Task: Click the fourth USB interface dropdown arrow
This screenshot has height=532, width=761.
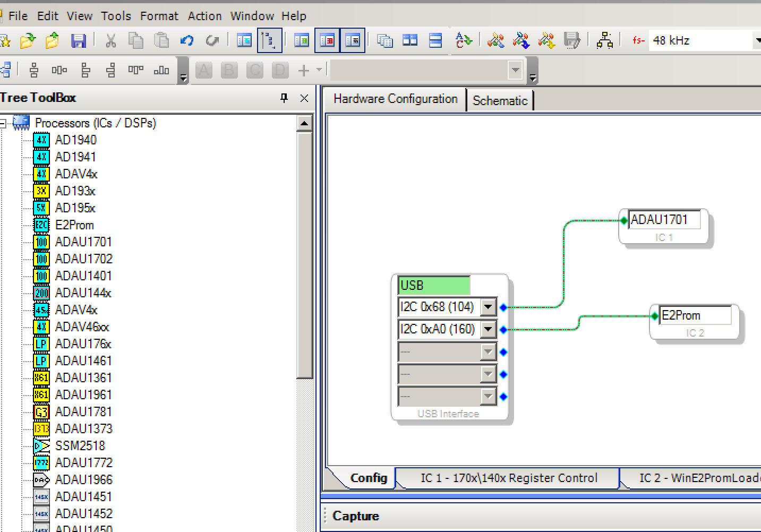Action: point(488,374)
